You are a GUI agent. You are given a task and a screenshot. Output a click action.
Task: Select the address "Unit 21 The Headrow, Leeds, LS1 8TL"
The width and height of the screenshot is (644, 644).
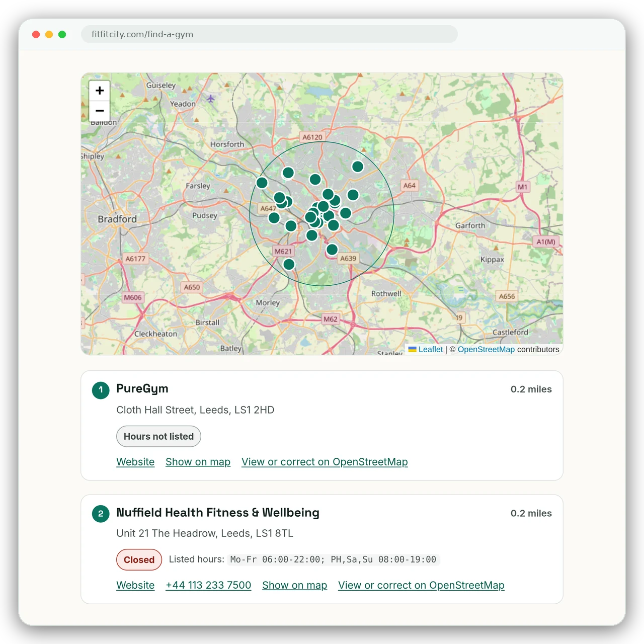tap(205, 533)
